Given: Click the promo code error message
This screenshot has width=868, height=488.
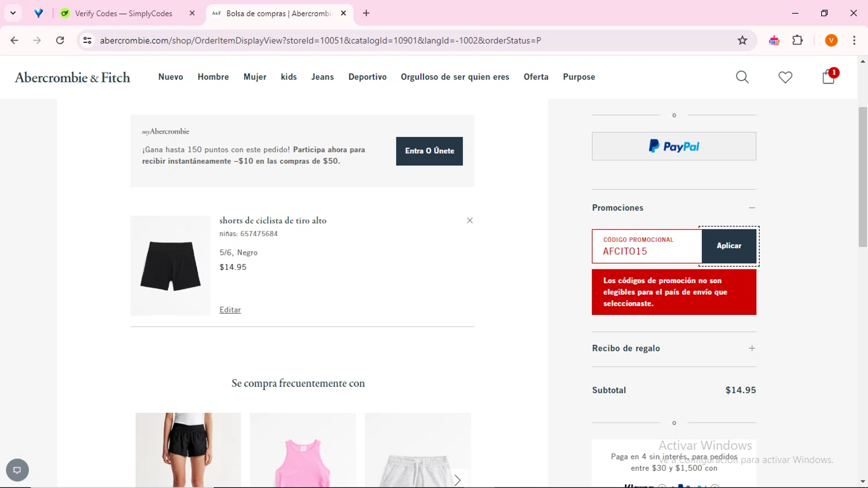Looking at the screenshot, I should [674, 292].
